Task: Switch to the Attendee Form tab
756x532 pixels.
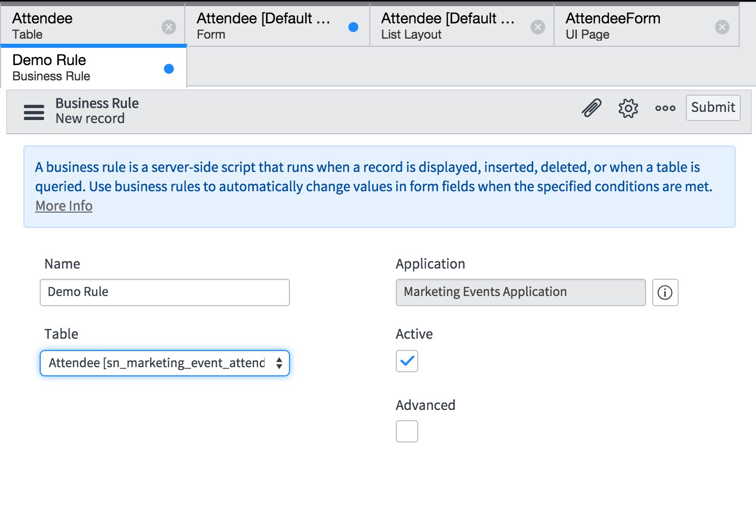Action: coord(265,26)
